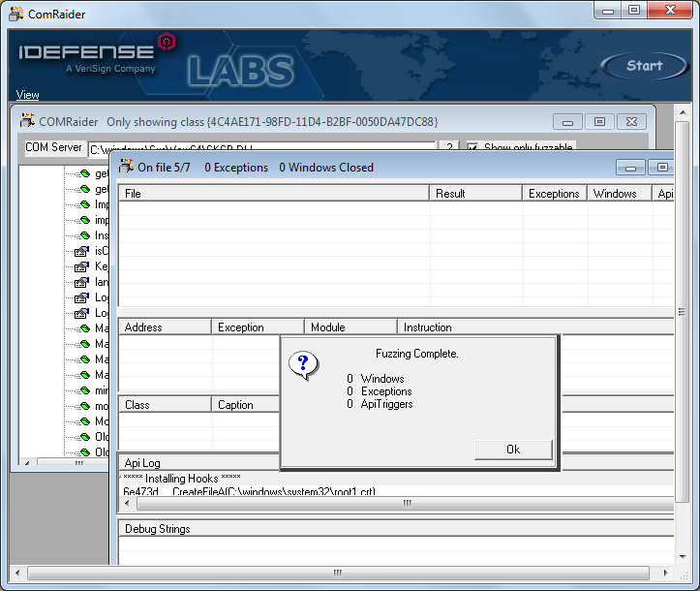Click the Debug Strings header
This screenshot has width=700, height=591.
click(x=396, y=529)
